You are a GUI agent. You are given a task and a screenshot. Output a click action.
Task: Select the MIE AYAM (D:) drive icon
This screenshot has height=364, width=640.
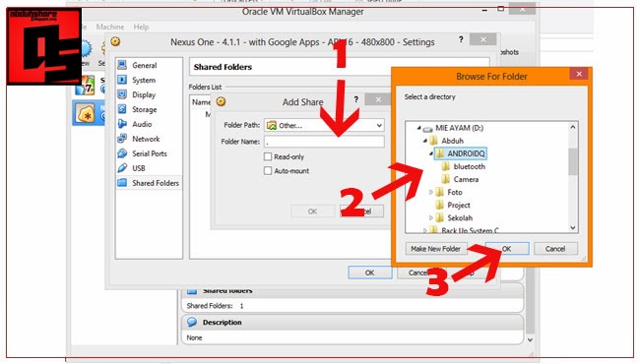point(427,129)
